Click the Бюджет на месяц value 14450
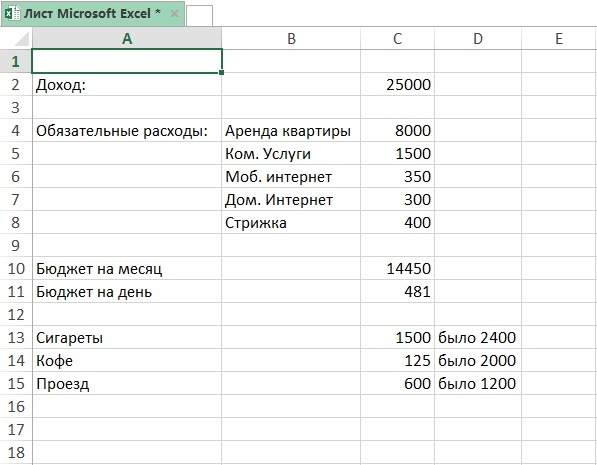The height and width of the screenshot is (465, 597). (x=397, y=268)
